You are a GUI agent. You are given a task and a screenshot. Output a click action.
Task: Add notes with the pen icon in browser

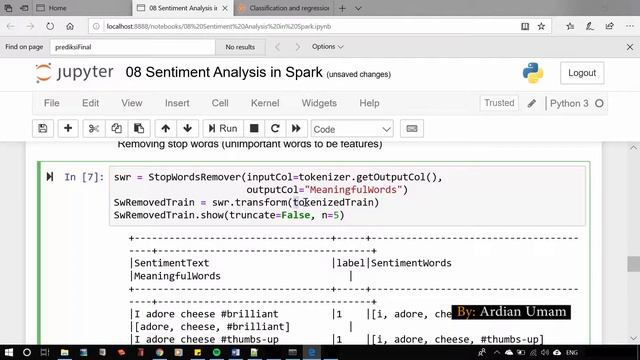point(590,27)
